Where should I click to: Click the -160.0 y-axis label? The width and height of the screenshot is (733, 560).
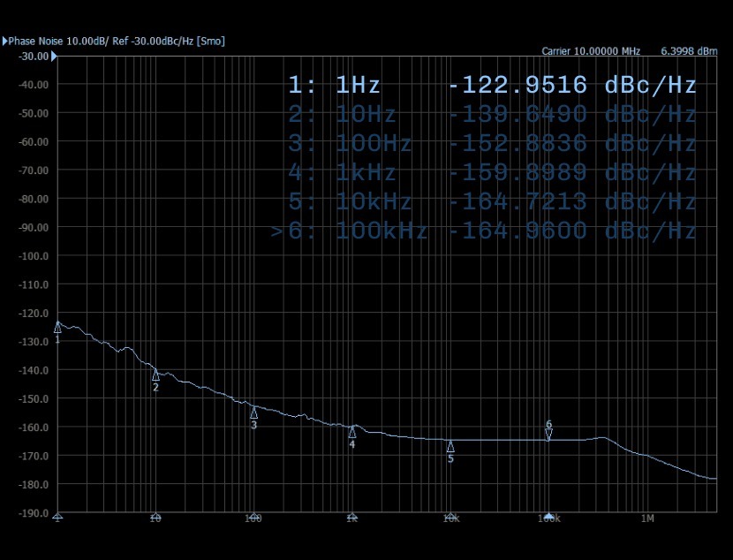[x=34, y=428]
